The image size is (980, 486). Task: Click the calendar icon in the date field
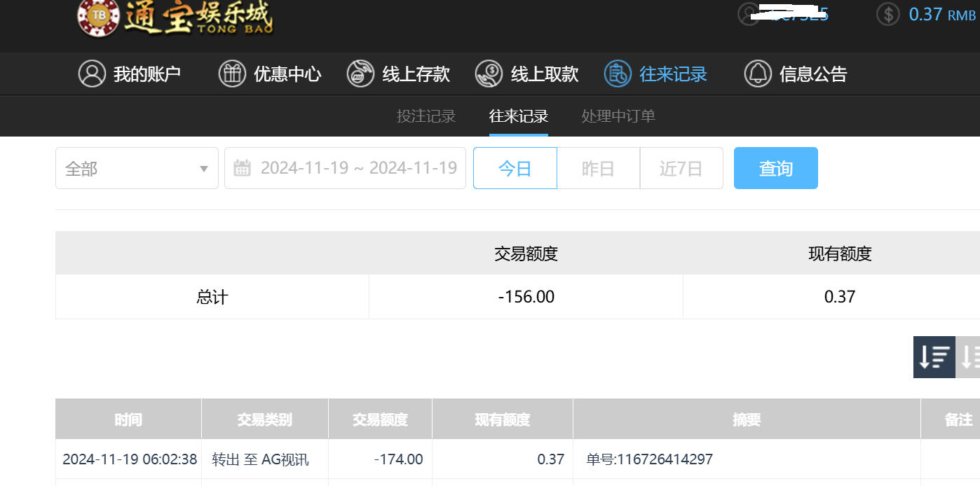[243, 168]
